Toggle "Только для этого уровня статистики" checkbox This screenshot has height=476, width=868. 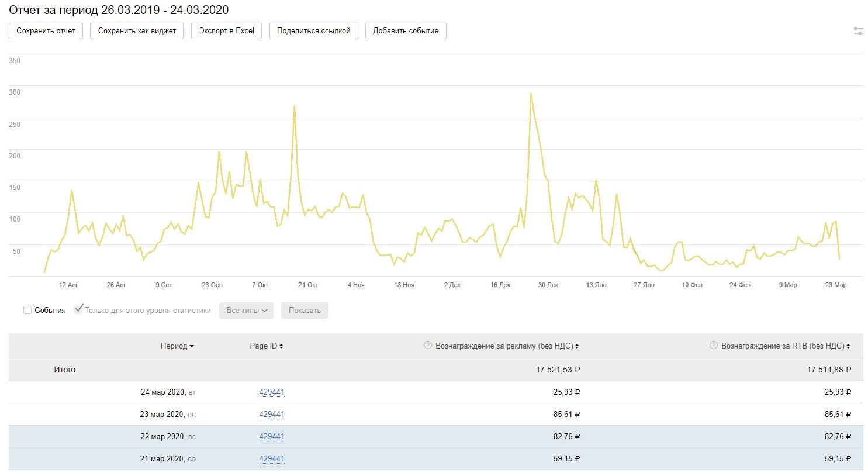(x=78, y=310)
